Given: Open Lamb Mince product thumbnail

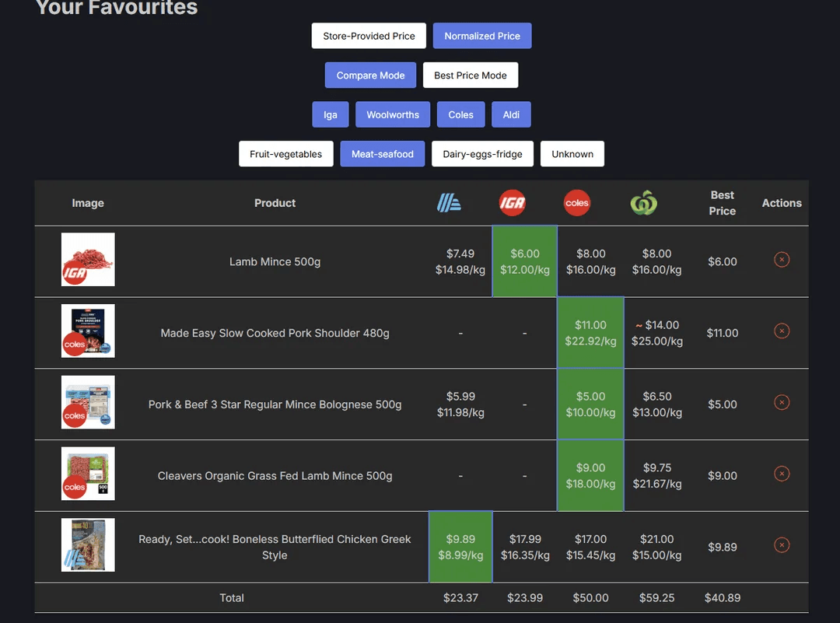Looking at the screenshot, I should tap(88, 259).
